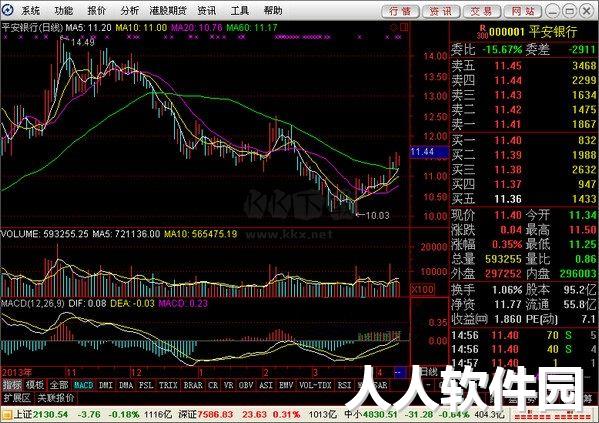
Task: Toggle the 模板 template mode tab
Action: pos(35,385)
